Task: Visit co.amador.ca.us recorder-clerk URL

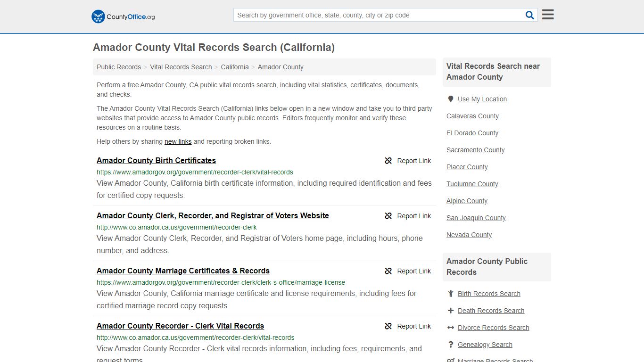Action: (177, 227)
